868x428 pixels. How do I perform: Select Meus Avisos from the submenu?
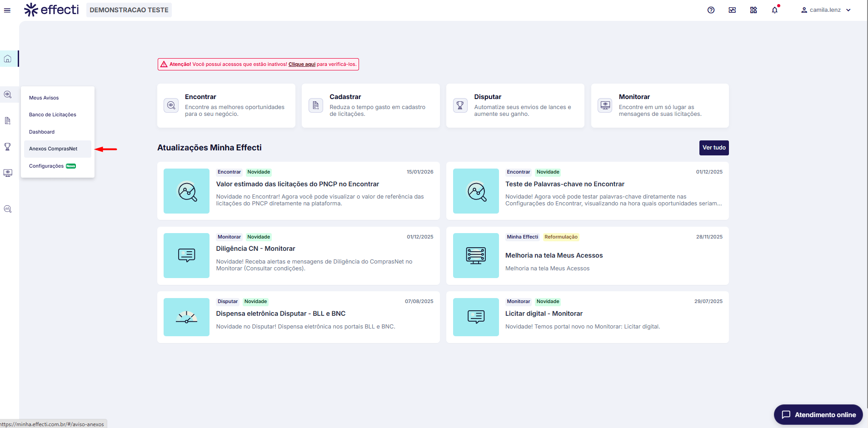pyautogui.click(x=44, y=98)
